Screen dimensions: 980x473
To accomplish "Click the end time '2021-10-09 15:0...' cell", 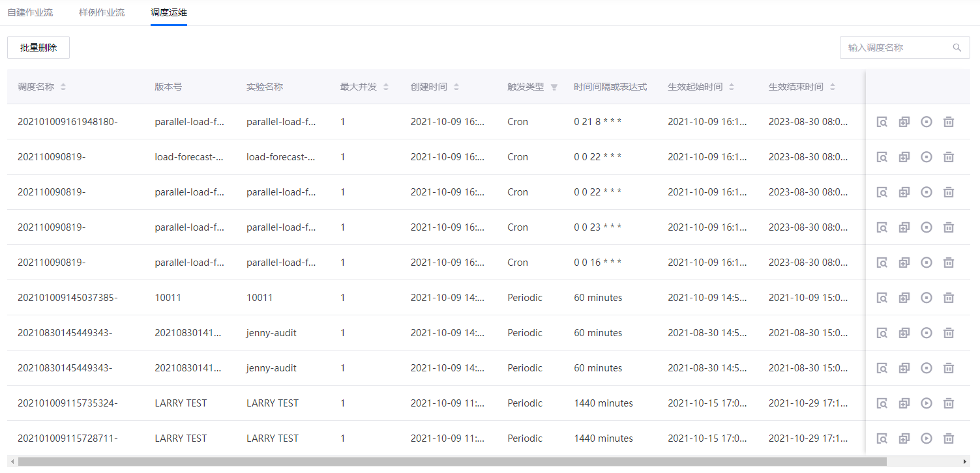I will pos(809,298).
